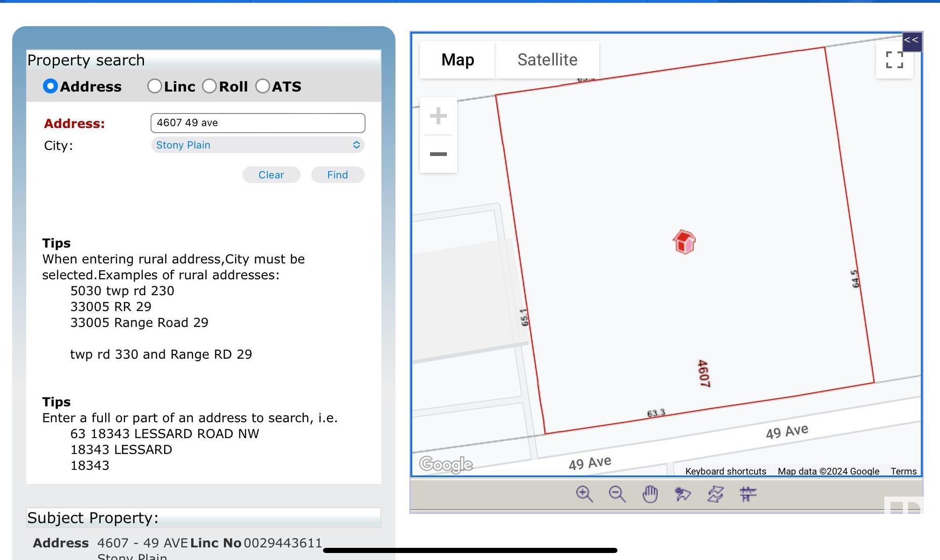Open Keyboard shortcuts on the map
The width and height of the screenshot is (940, 560).
[x=725, y=471]
